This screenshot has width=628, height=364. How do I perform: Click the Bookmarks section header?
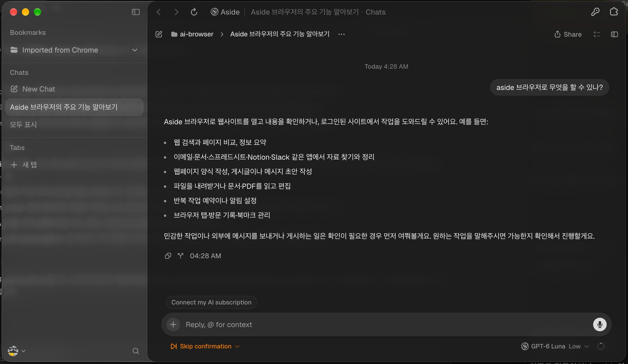[x=28, y=33]
